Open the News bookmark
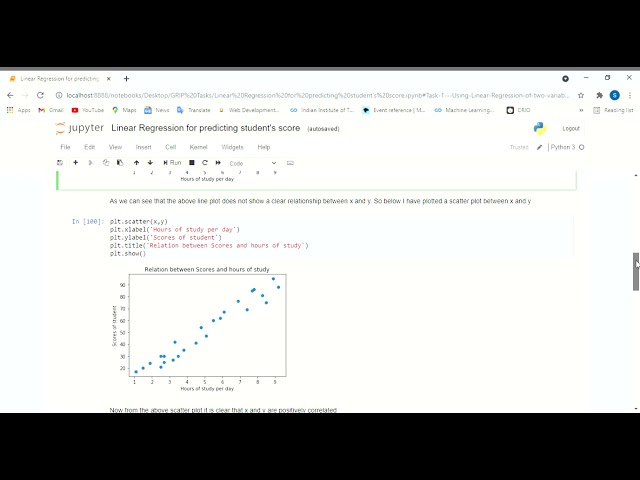This screenshot has height=480, width=640. (157, 110)
